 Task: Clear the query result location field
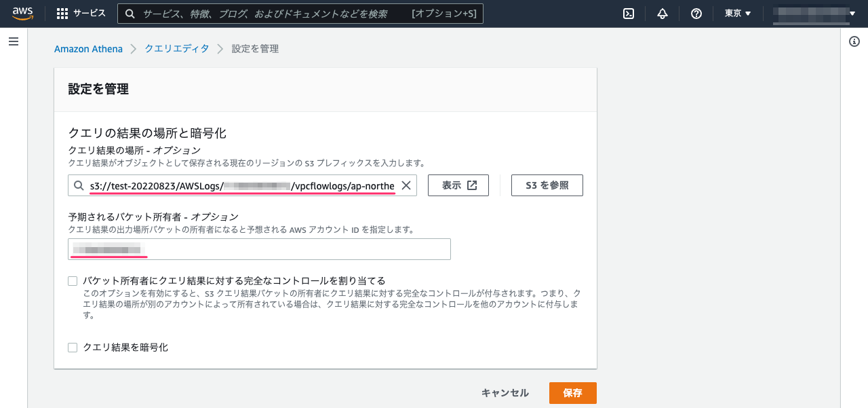click(x=406, y=185)
